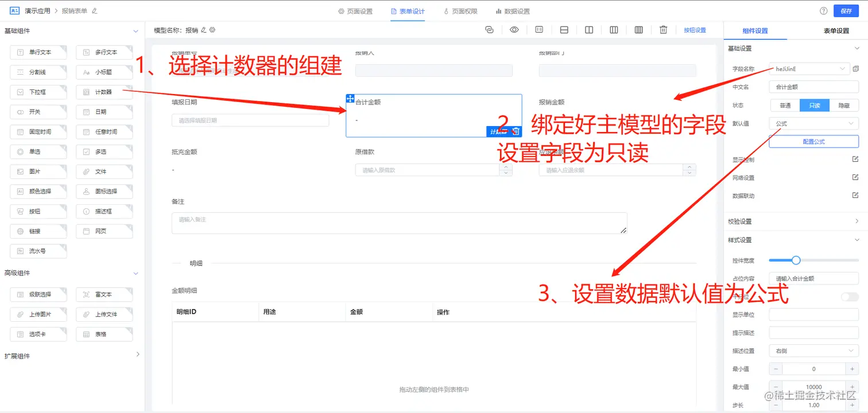Viewport: 868px width, 413px height.
Task: Edit the 报销表单 name pencil icon
Action: click(95, 11)
